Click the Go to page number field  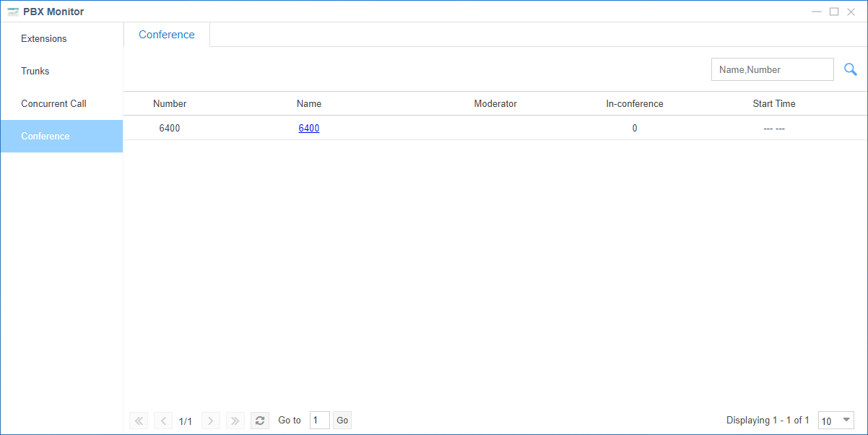coord(319,421)
